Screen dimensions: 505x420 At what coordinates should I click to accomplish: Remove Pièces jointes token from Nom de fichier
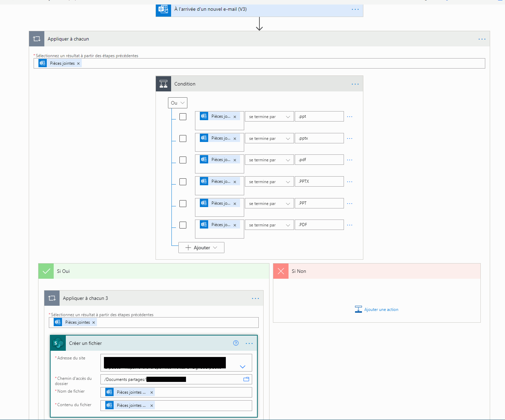152,392
